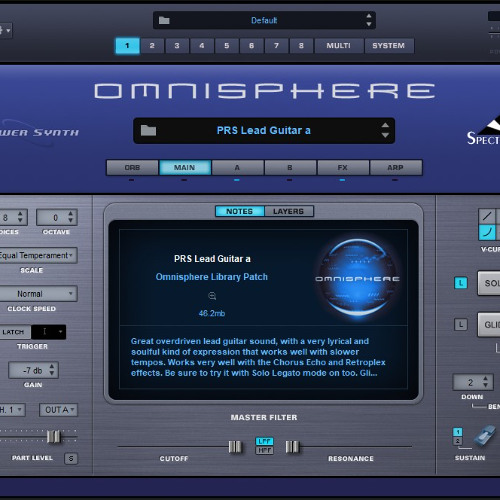Switch to part 5 tab

[x=227, y=46]
